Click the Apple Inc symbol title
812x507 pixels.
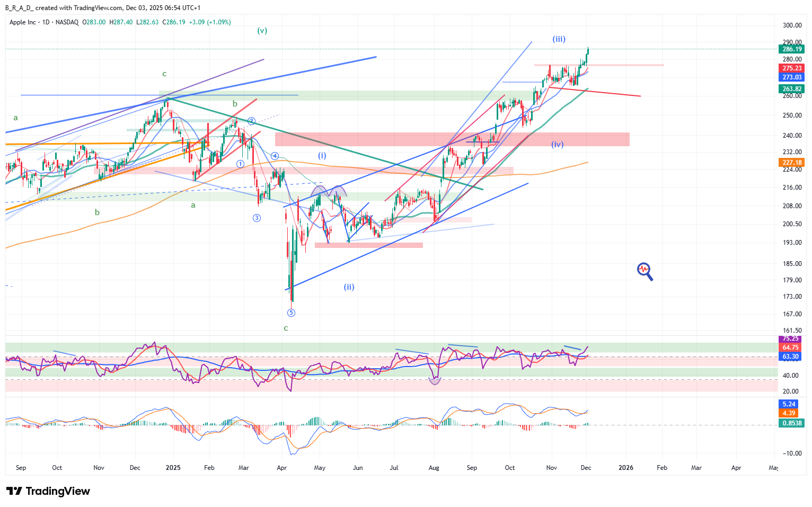tap(23, 22)
